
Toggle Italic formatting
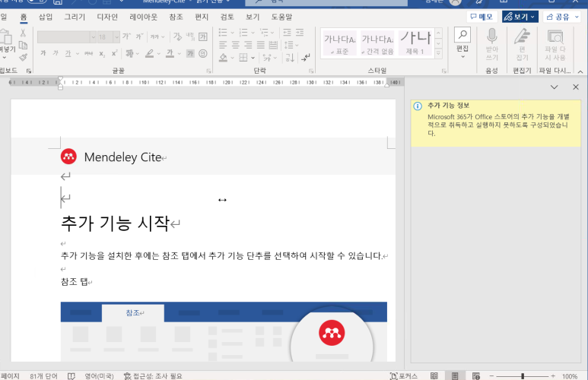56,54
